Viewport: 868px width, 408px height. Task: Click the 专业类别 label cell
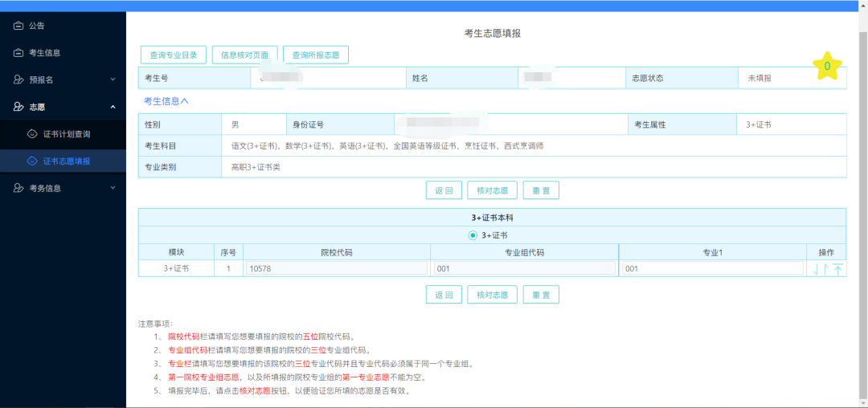tap(180, 166)
